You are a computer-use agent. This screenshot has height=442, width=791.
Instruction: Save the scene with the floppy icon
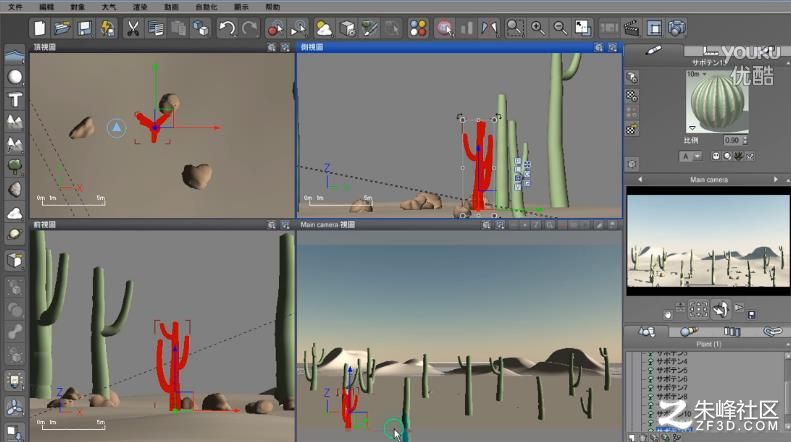84,28
